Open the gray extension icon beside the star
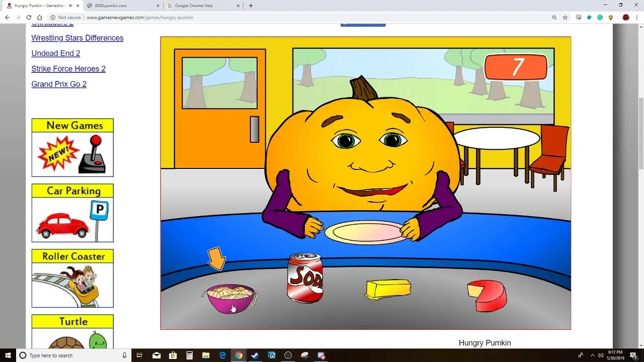The width and height of the screenshot is (644, 362). coord(579,18)
